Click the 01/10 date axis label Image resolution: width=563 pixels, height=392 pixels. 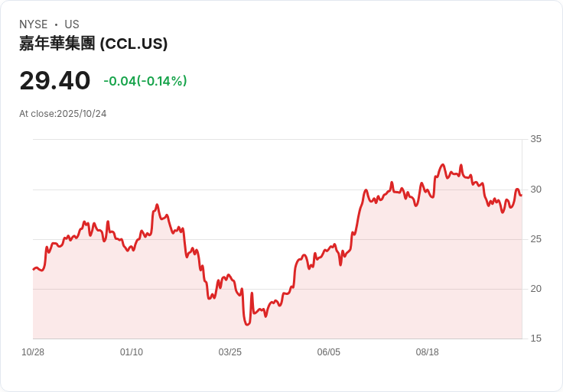click(x=132, y=352)
